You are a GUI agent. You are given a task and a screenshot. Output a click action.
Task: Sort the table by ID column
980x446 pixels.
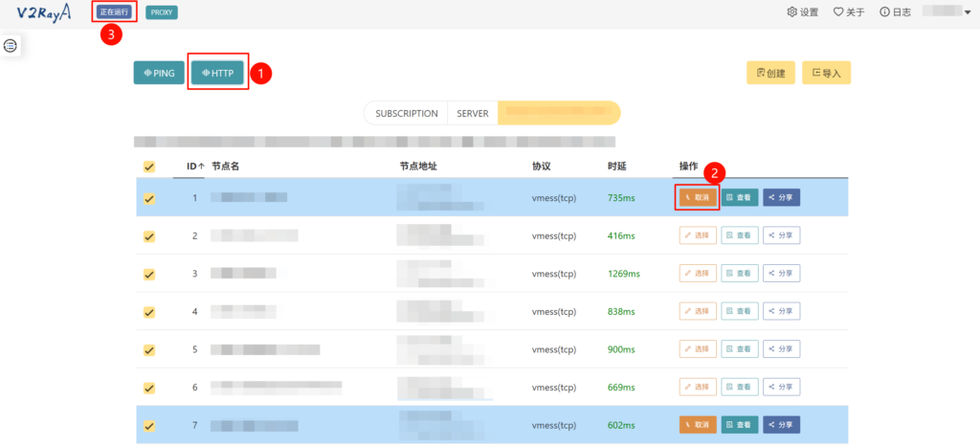click(x=194, y=167)
